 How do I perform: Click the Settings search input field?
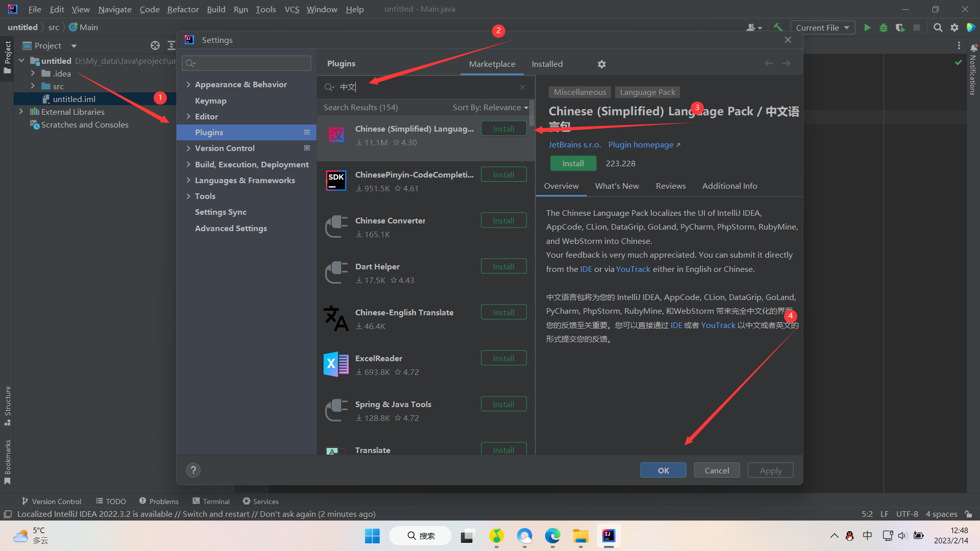[247, 63]
